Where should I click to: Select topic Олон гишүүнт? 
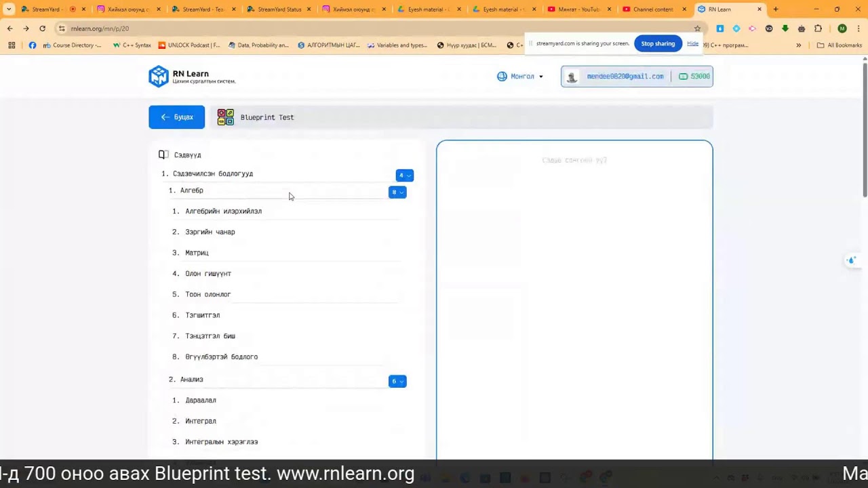click(208, 274)
